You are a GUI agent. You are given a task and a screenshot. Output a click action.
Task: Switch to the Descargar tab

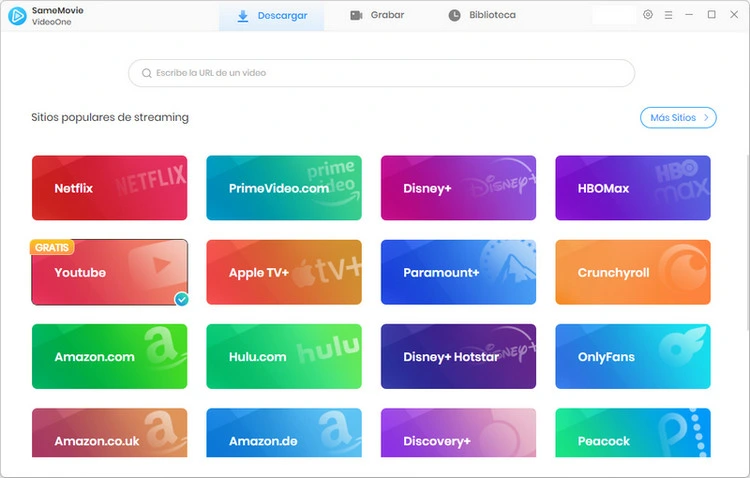tap(272, 16)
